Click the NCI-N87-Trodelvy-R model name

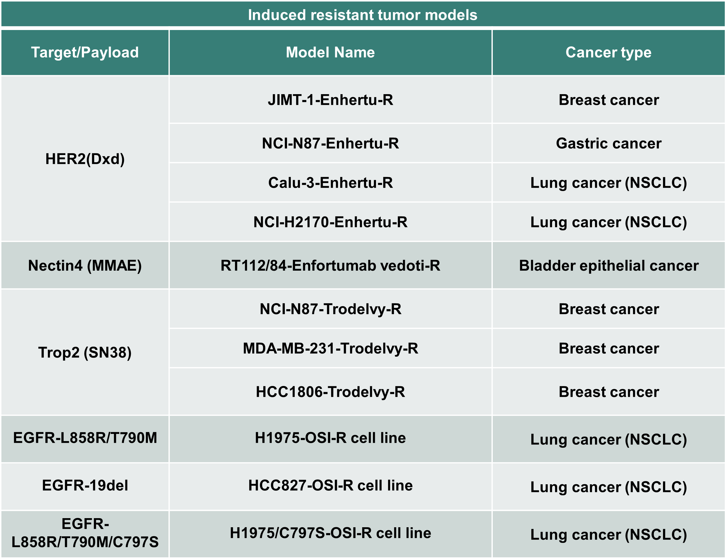point(330,309)
